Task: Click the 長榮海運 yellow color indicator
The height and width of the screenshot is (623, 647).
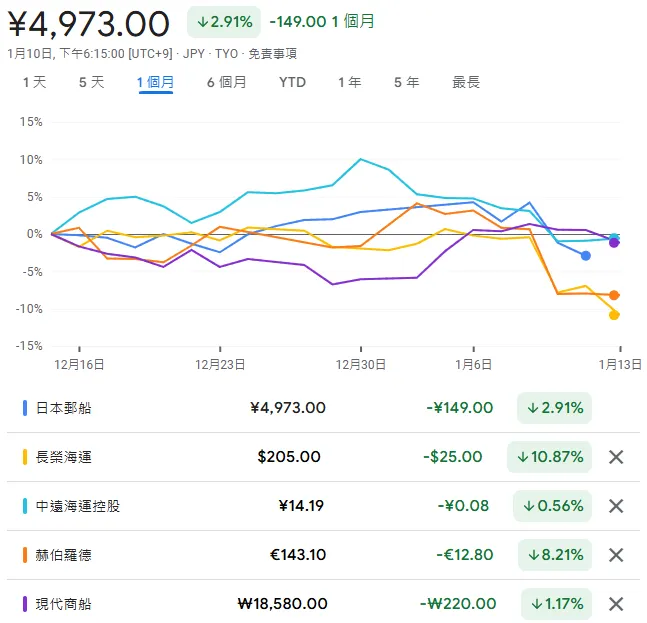Action: coord(24,457)
